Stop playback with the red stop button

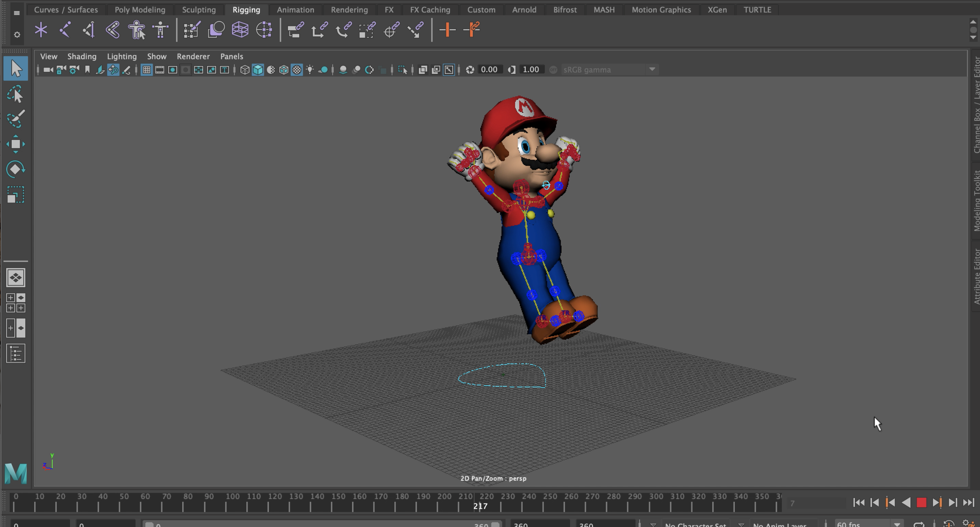pos(921,503)
